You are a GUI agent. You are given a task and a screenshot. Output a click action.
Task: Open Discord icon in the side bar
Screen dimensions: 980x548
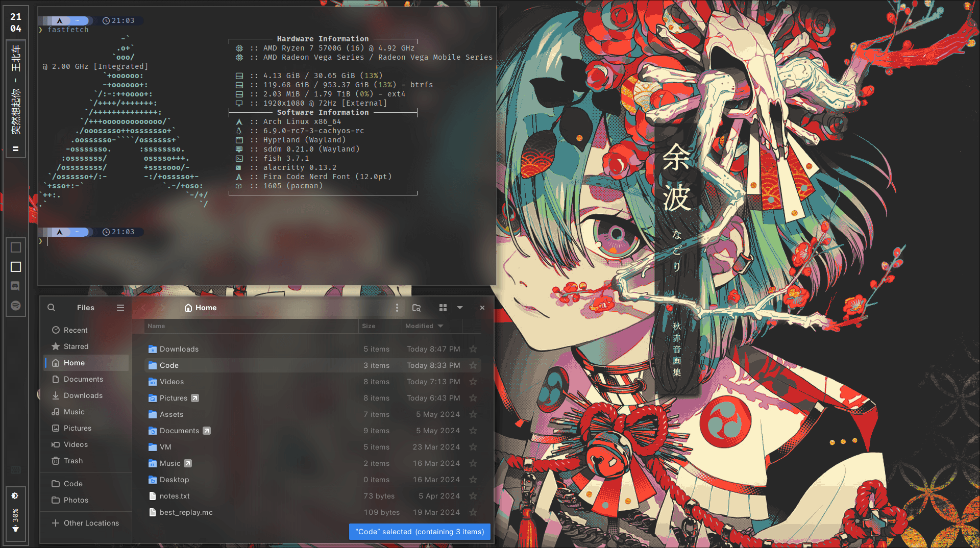click(16, 286)
